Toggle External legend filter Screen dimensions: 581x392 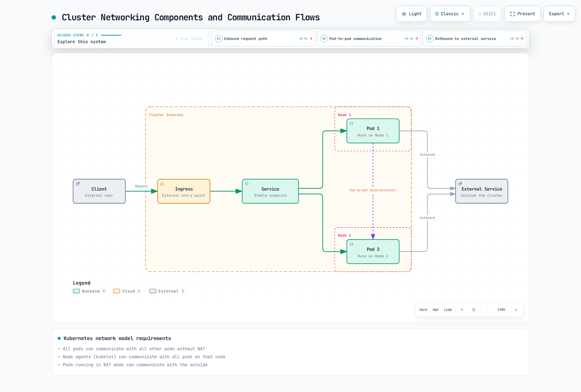168,291
